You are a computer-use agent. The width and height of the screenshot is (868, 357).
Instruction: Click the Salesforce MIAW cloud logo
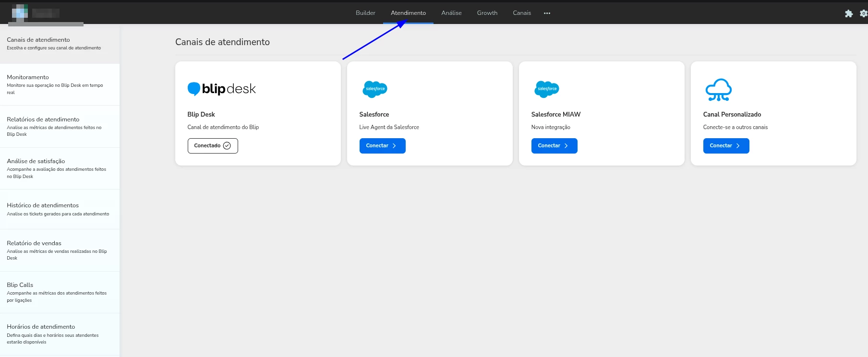pos(547,89)
